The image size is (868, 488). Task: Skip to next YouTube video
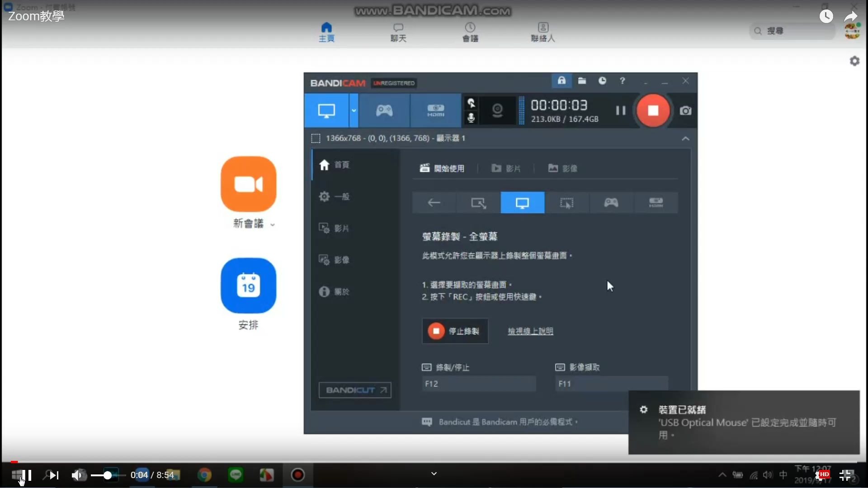click(x=54, y=475)
